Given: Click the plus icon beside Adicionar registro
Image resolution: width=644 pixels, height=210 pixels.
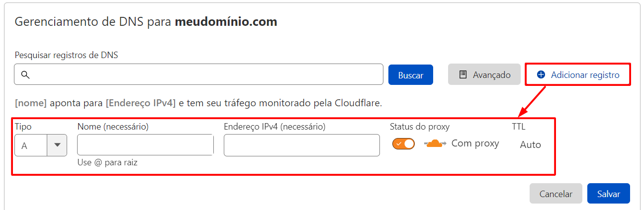Looking at the screenshot, I should tap(541, 74).
